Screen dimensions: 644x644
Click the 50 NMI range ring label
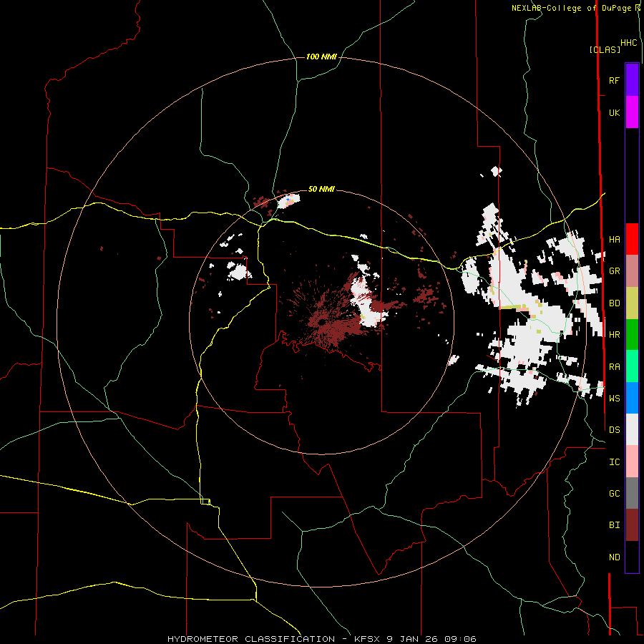point(321,189)
